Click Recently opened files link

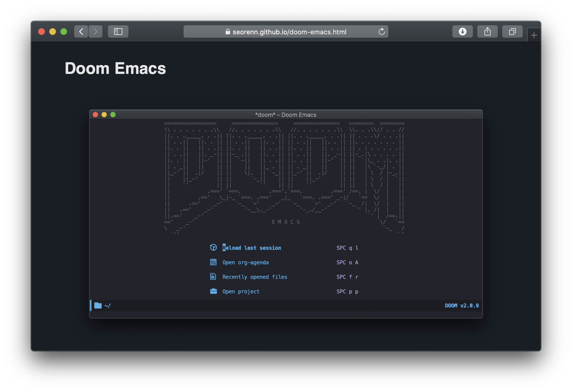click(255, 277)
